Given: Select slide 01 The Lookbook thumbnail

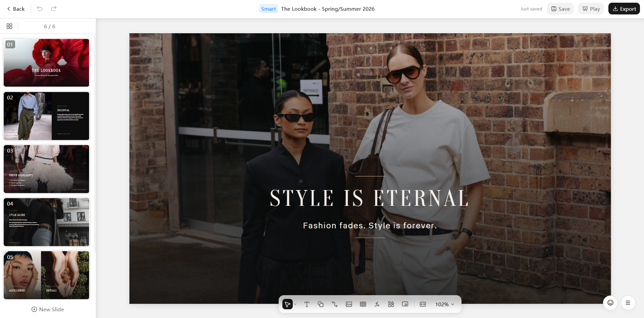Looking at the screenshot, I should coord(46,63).
